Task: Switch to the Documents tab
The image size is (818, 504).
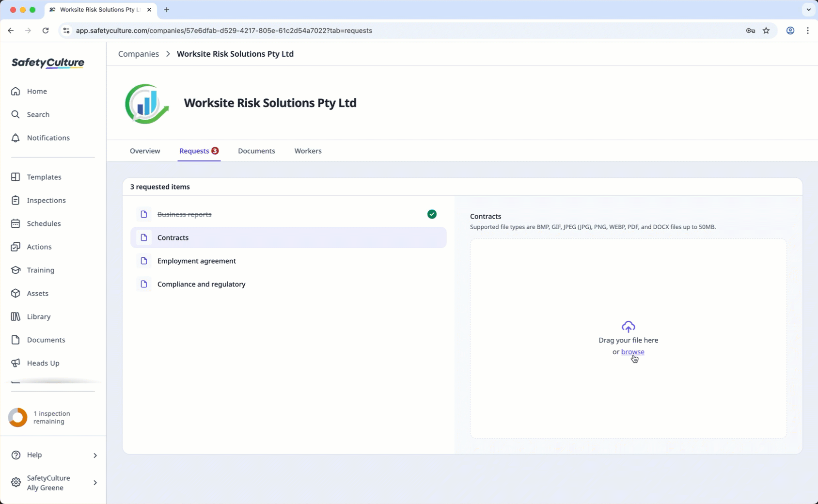Action: (x=256, y=151)
